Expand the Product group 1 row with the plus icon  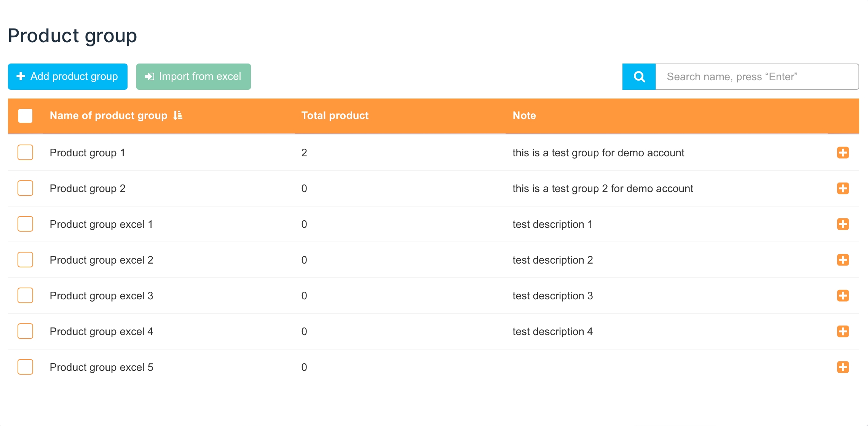pyautogui.click(x=842, y=153)
